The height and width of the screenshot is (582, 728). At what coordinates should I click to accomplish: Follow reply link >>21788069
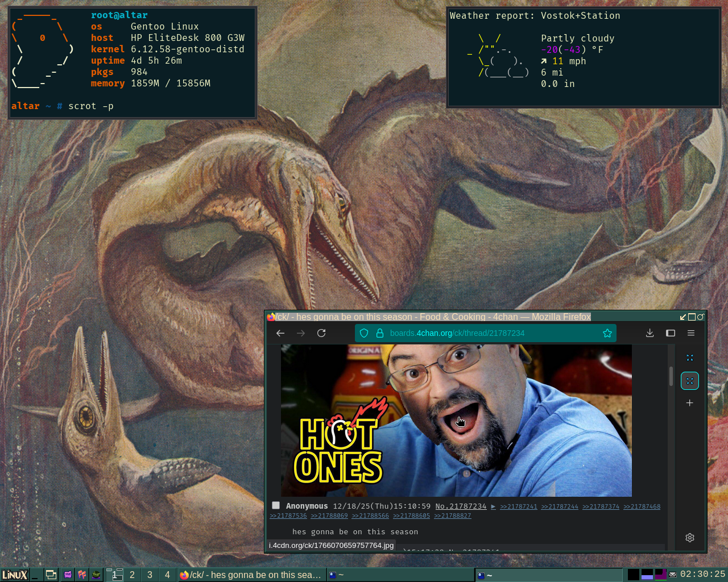[329, 516]
